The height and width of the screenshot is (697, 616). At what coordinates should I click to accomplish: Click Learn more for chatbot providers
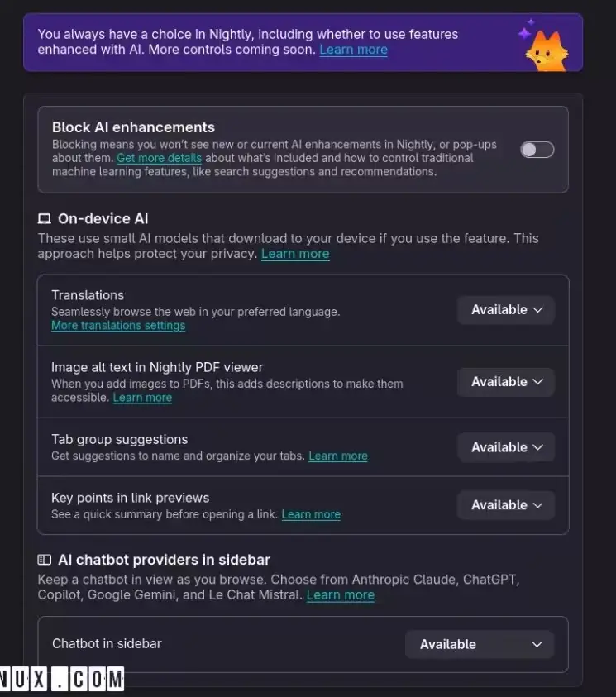(341, 595)
